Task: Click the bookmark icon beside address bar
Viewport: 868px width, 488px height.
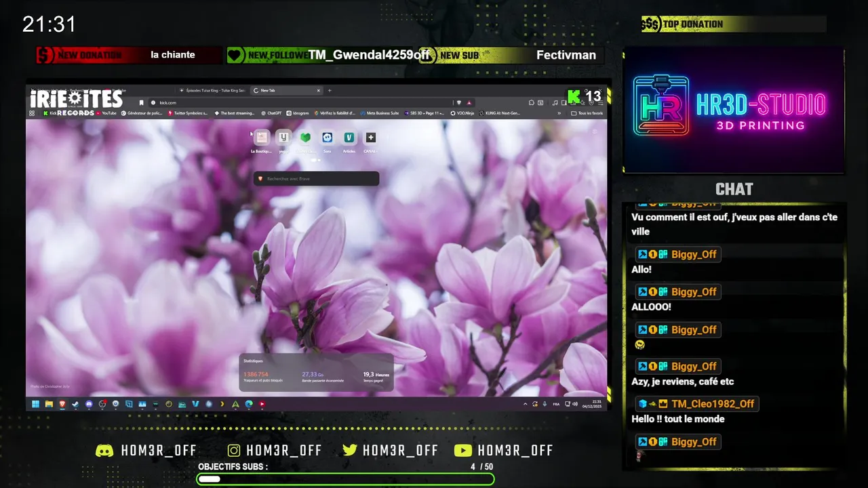Action: [x=141, y=102]
